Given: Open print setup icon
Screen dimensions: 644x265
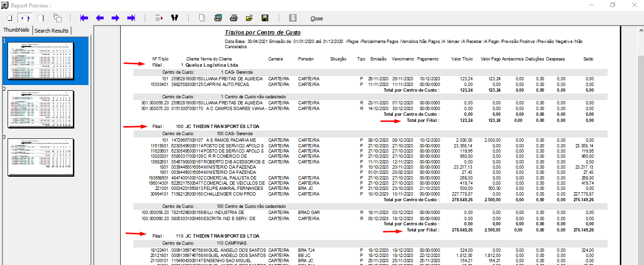Looking at the screenshot, I should (218, 18).
